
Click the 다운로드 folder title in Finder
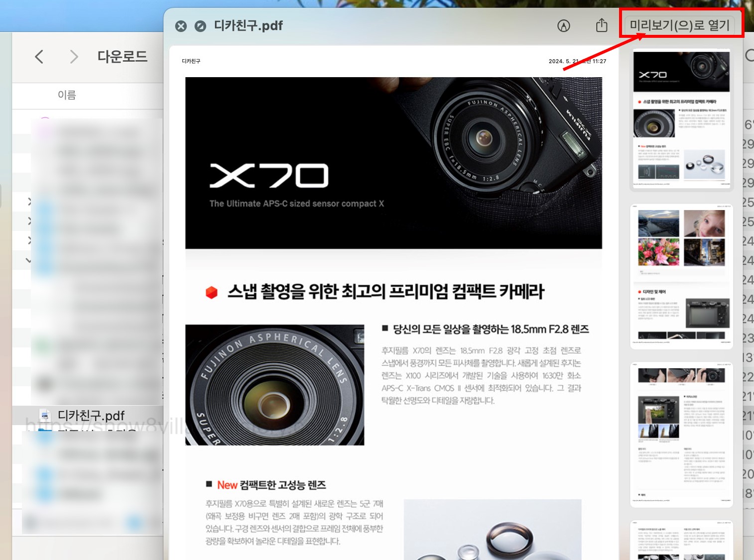122,57
